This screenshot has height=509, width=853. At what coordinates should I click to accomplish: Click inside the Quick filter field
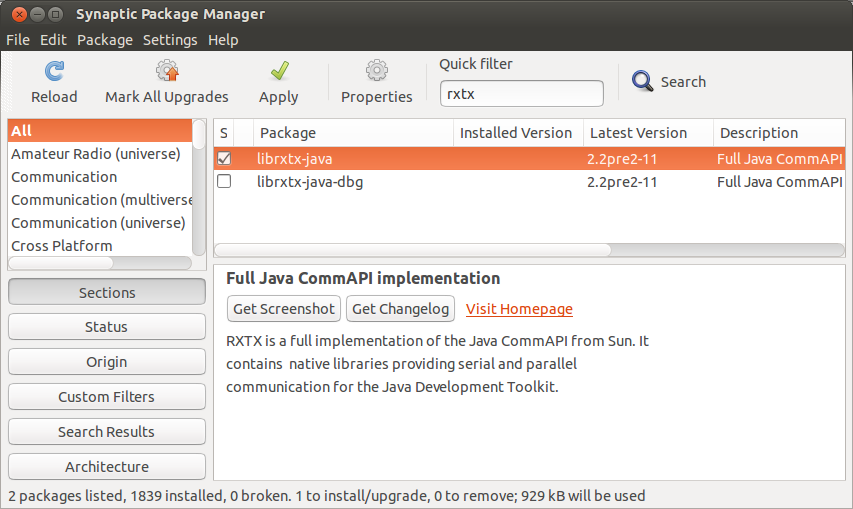click(522, 94)
